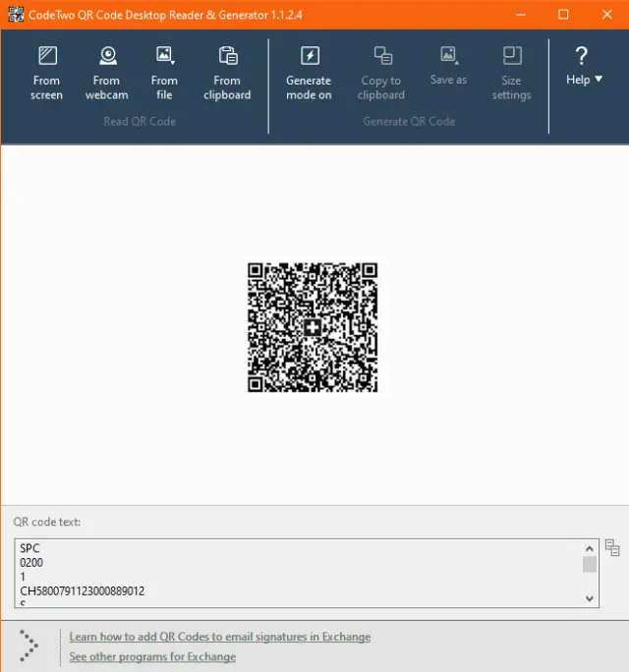
Task: Read QR code From screen
Action: click(x=47, y=74)
